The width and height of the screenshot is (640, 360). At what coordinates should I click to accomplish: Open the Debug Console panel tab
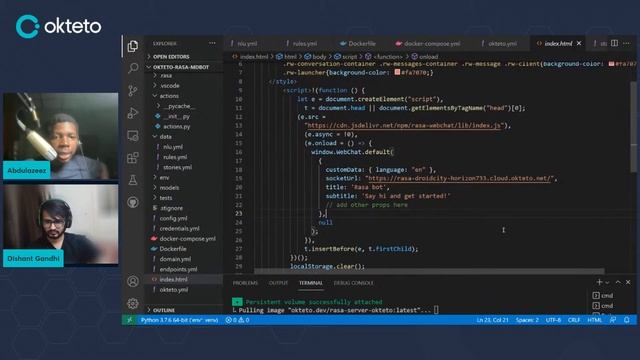(x=353, y=283)
